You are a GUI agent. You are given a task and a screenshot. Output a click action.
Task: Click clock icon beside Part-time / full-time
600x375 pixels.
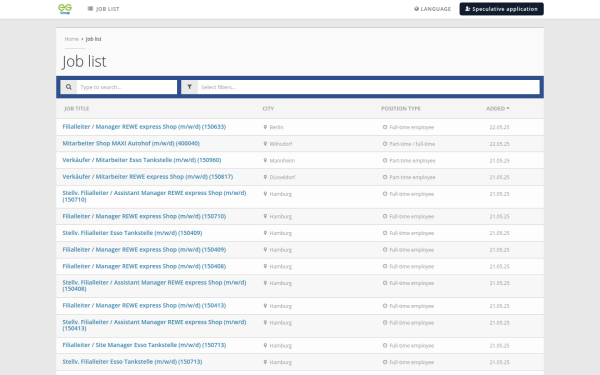pyautogui.click(x=385, y=144)
